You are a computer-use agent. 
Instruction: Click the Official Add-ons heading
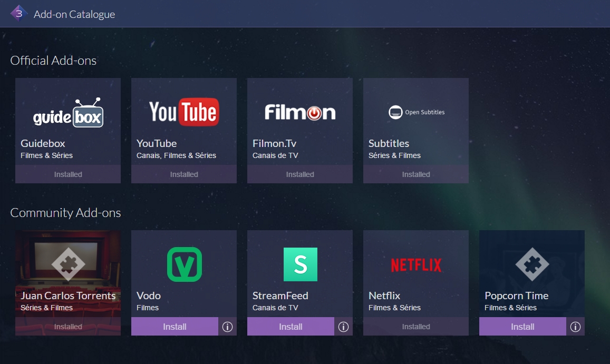tap(53, 61)
